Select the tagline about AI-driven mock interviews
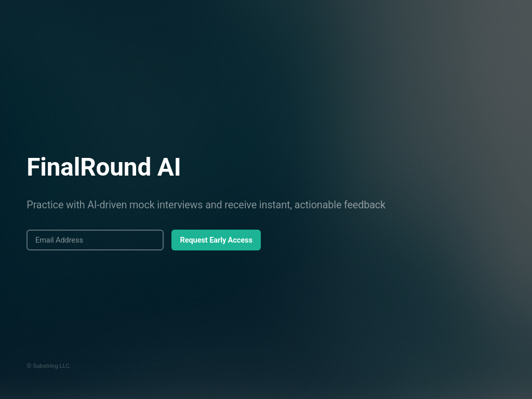532x399 pixels. [206, 205]
